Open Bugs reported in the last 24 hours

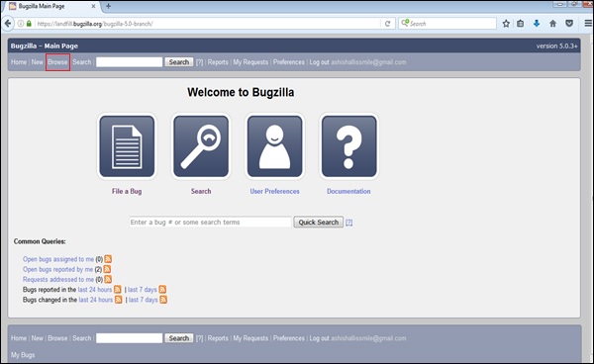95,290
